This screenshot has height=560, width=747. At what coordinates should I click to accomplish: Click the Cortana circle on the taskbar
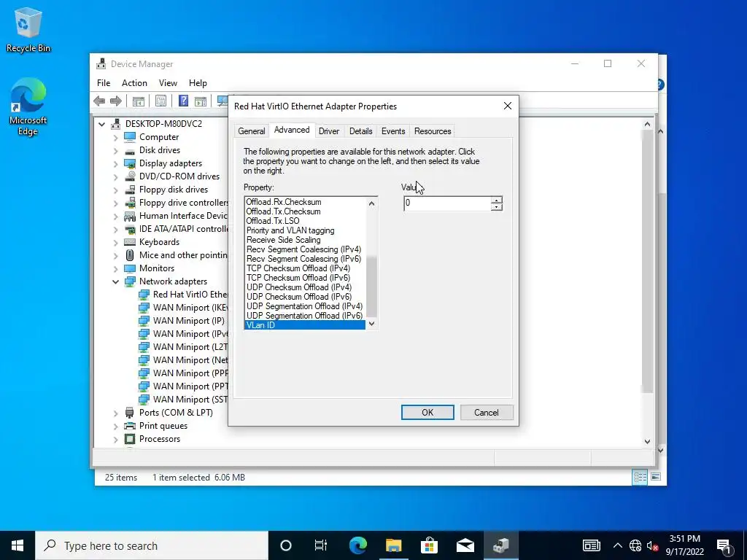click(286, 545)
